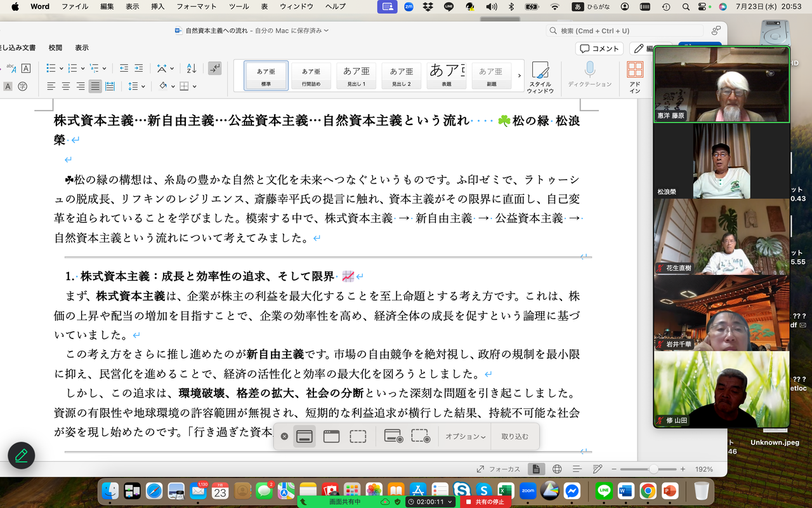Screen dimensions: 812x508
Task: Expand the shading color dropdown arrow
Action: [173, 86]
